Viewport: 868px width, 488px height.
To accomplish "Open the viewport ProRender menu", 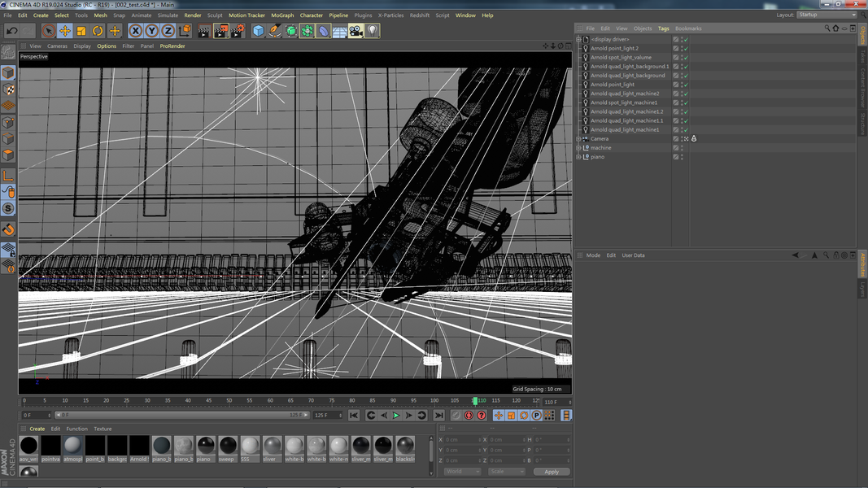I will click(172, 46).
